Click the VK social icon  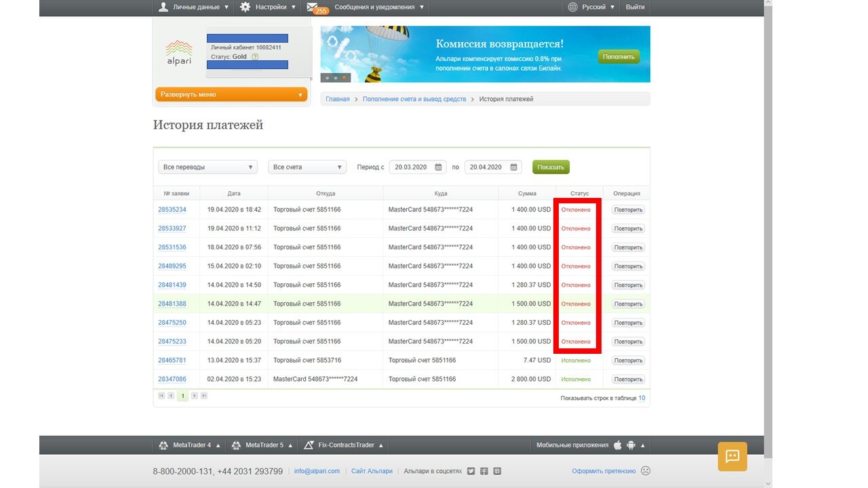coord(497,471)
